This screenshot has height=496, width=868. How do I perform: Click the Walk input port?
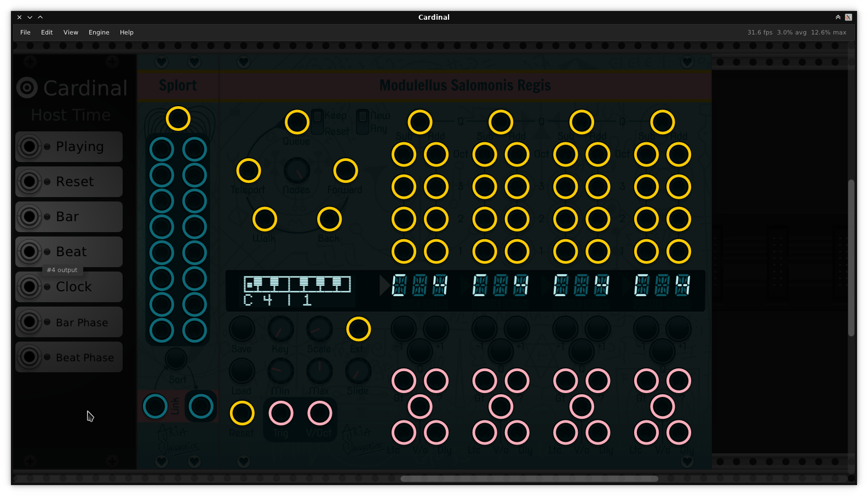(265, 220)
